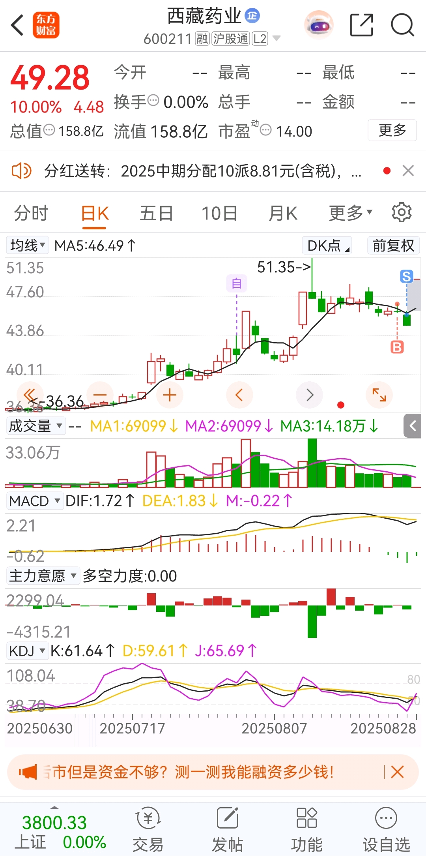Zoom in chart with plus button
The width and height of the screenshot is (426, 868).
point(170,395)
